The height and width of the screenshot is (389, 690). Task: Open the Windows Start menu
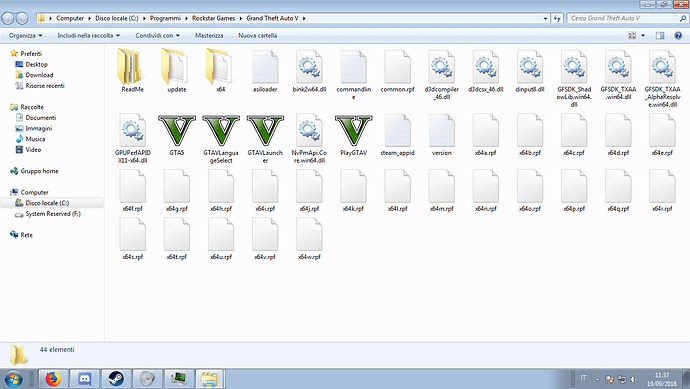(x=13, y=379)
